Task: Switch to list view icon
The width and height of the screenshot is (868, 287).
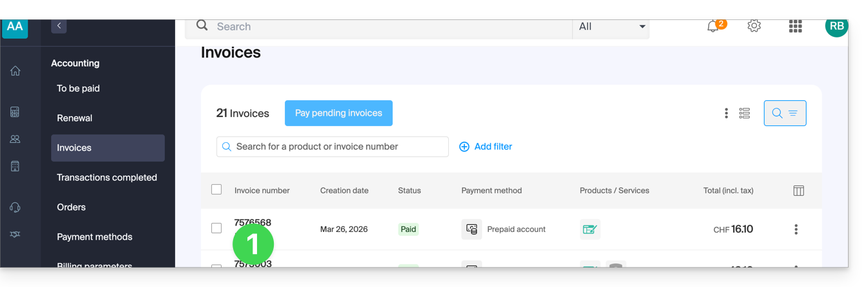Action: (745, 113)
